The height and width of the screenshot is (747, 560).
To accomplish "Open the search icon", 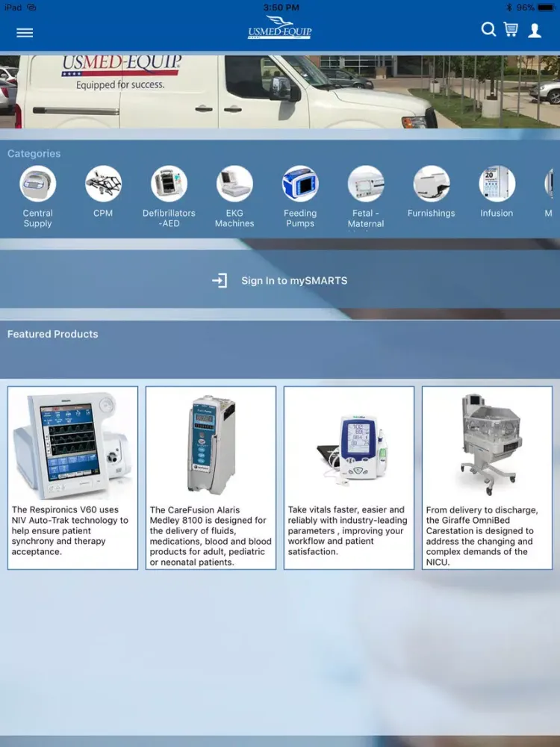I will pyautogui.click(x=488, y=30).
